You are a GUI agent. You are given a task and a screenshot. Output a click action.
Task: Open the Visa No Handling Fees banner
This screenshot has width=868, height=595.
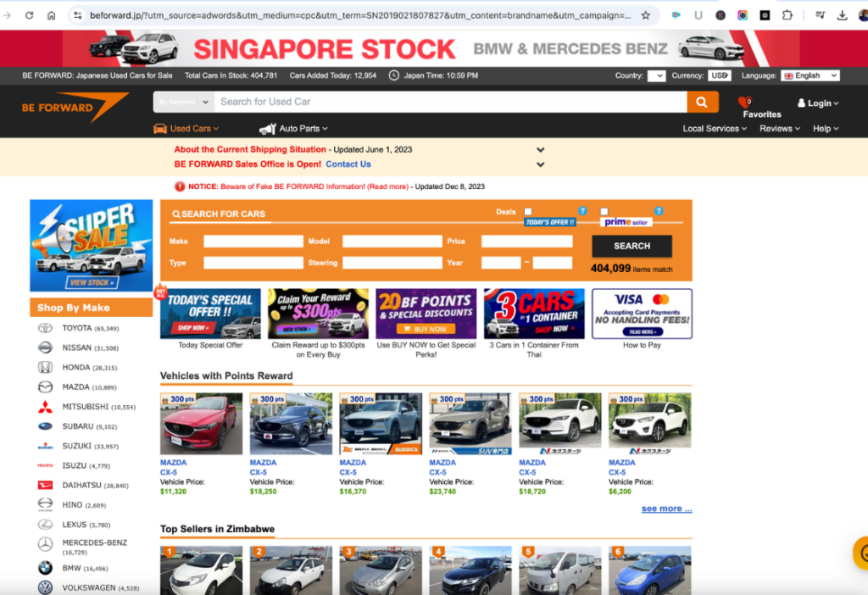642,314
